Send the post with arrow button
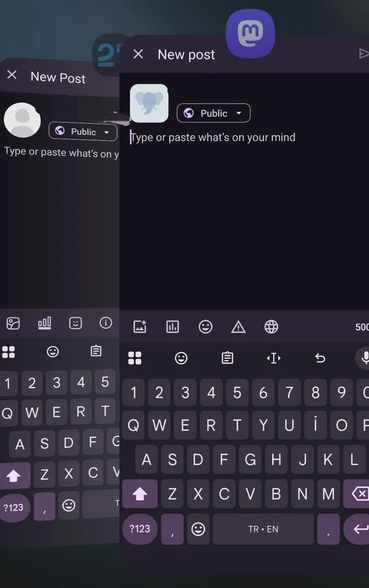 (363, 54)
